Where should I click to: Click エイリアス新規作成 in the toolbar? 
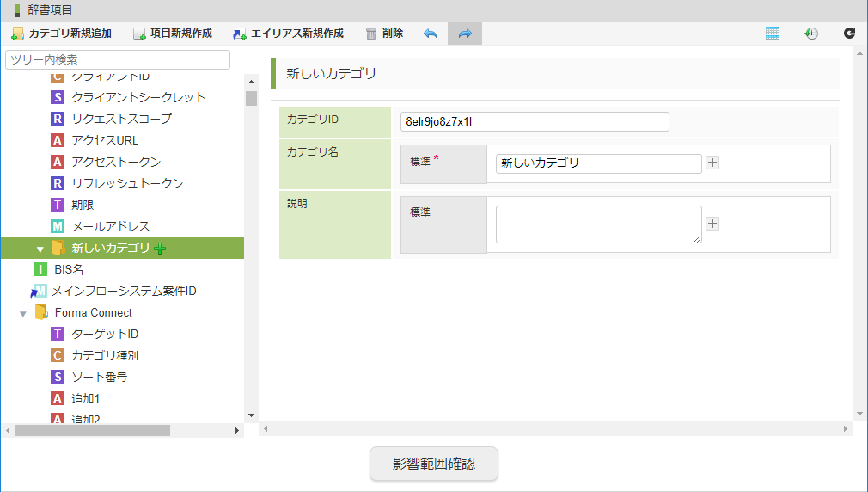(288, 34)
